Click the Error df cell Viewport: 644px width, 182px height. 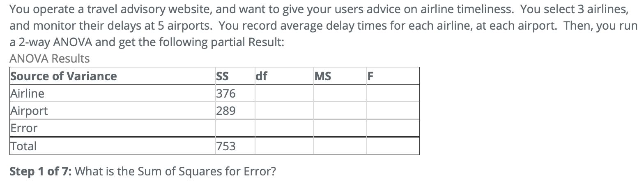(284, 128)
